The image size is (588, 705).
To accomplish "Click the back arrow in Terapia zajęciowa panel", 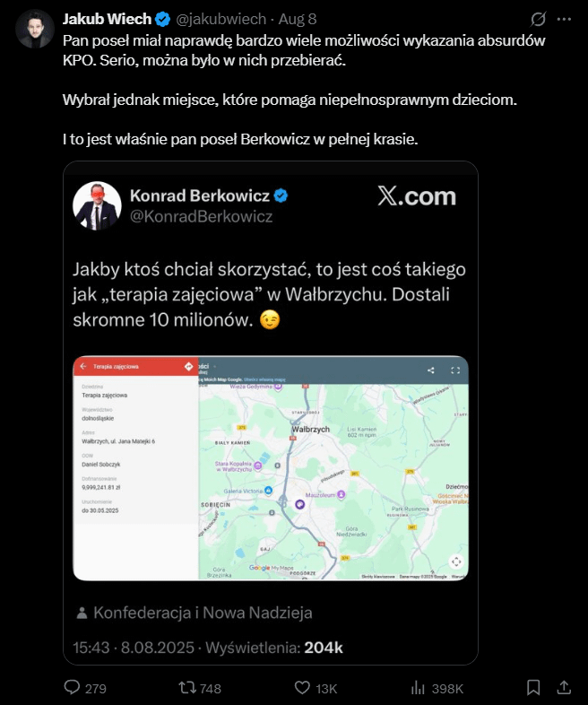I will (x=83, y=367).
